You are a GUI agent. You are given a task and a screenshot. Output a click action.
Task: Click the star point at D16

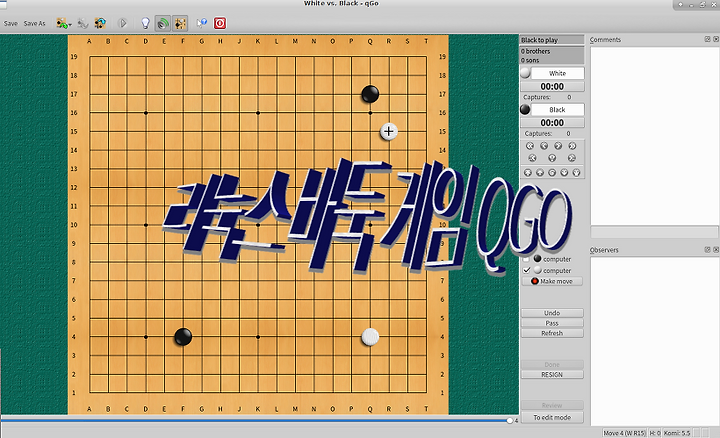pyautogui.click(x=146, y=112)
